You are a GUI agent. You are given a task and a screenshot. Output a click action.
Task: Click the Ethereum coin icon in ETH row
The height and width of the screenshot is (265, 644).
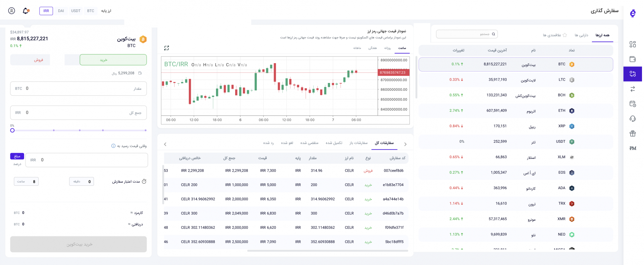[572, 111]
